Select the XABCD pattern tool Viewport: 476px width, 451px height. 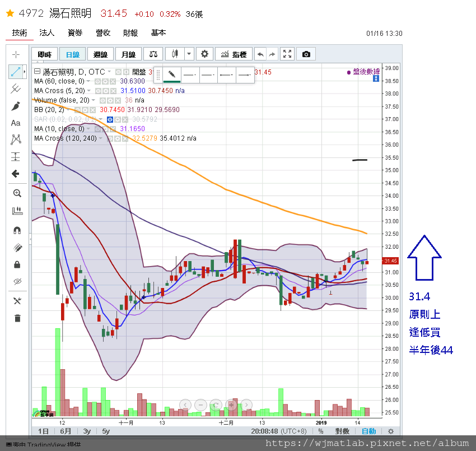(16, 140)
